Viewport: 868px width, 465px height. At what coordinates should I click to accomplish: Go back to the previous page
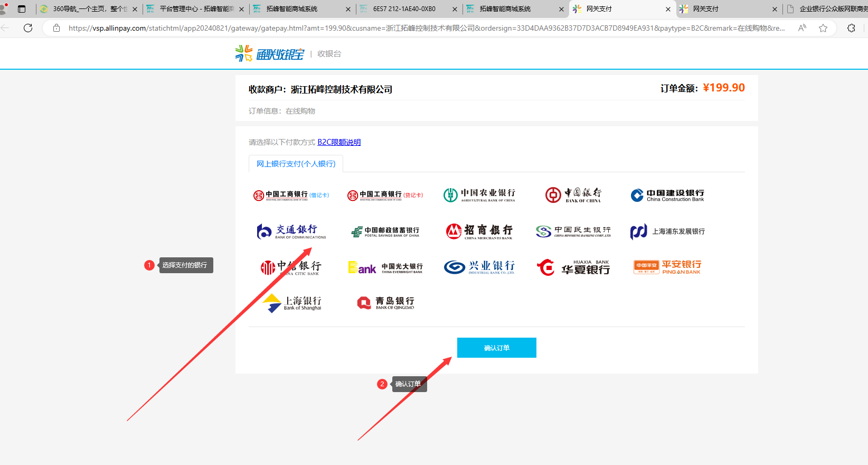(x=5, y=28)
